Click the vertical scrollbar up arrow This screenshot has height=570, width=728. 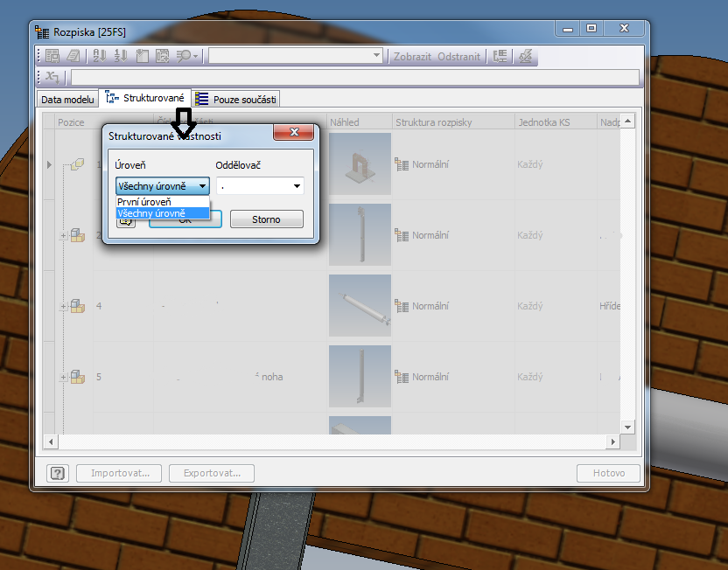[627, 121]
